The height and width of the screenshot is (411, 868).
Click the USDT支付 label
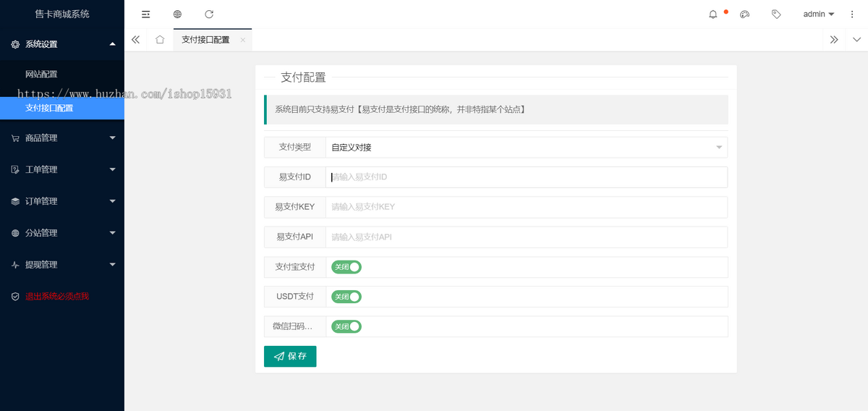295,297
